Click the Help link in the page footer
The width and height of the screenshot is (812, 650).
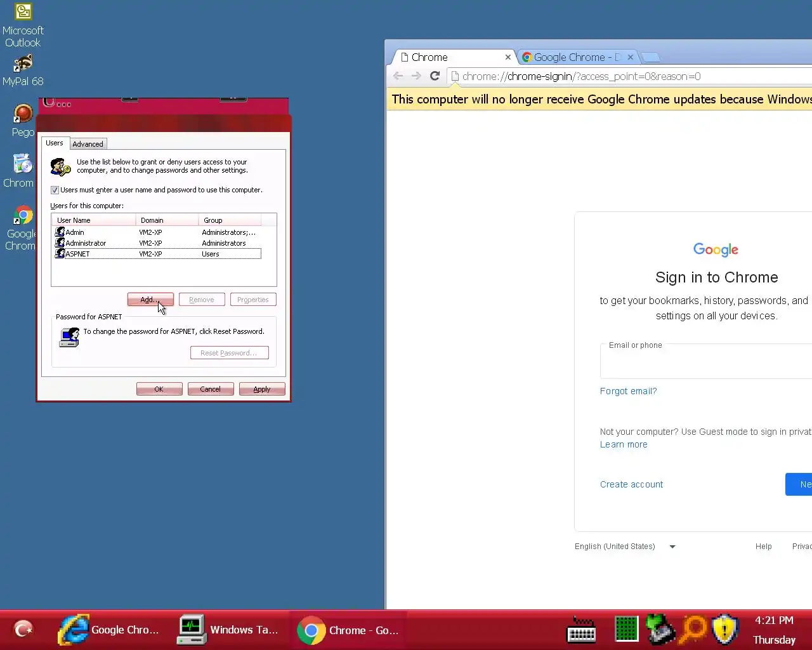coord(763,547)
